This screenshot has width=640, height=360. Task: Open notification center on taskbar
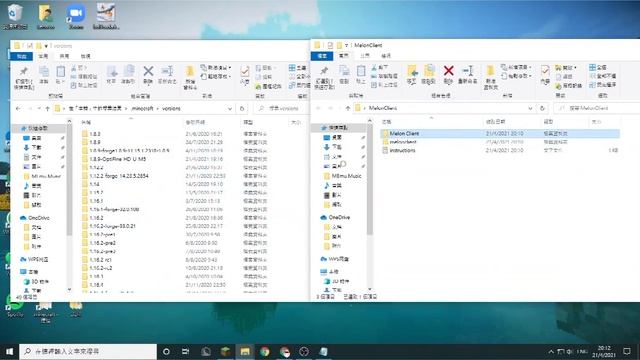pyautogui.click(x=627, y=351)
